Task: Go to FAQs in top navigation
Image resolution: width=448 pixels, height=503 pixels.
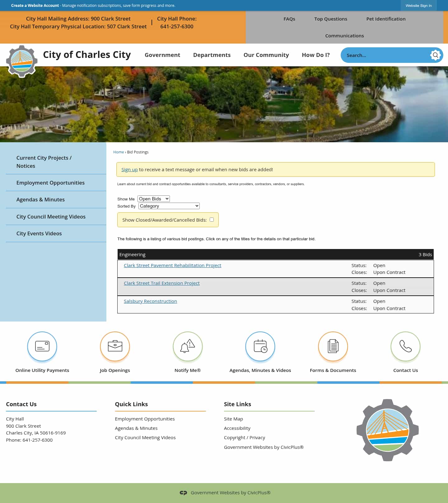Action: coord(289,19)
